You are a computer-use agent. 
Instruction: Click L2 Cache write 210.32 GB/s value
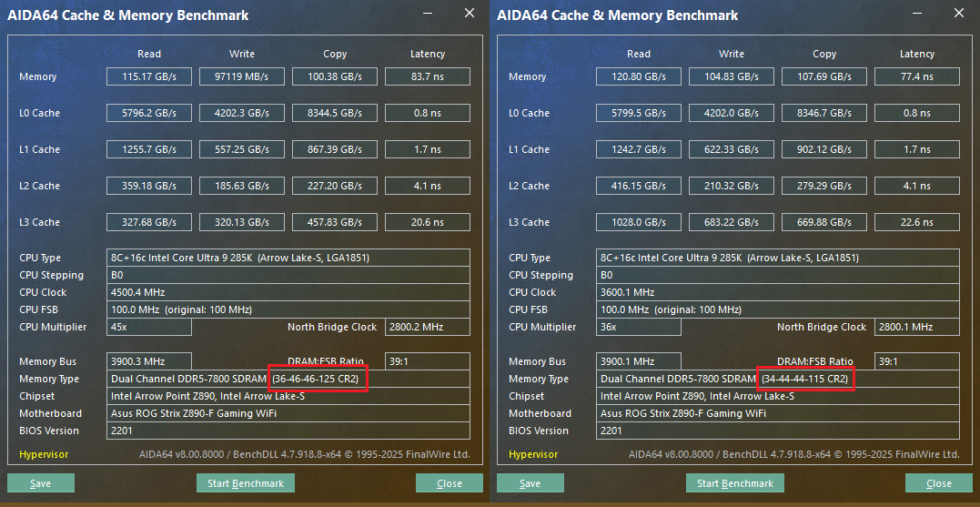[x=732, y=186]
